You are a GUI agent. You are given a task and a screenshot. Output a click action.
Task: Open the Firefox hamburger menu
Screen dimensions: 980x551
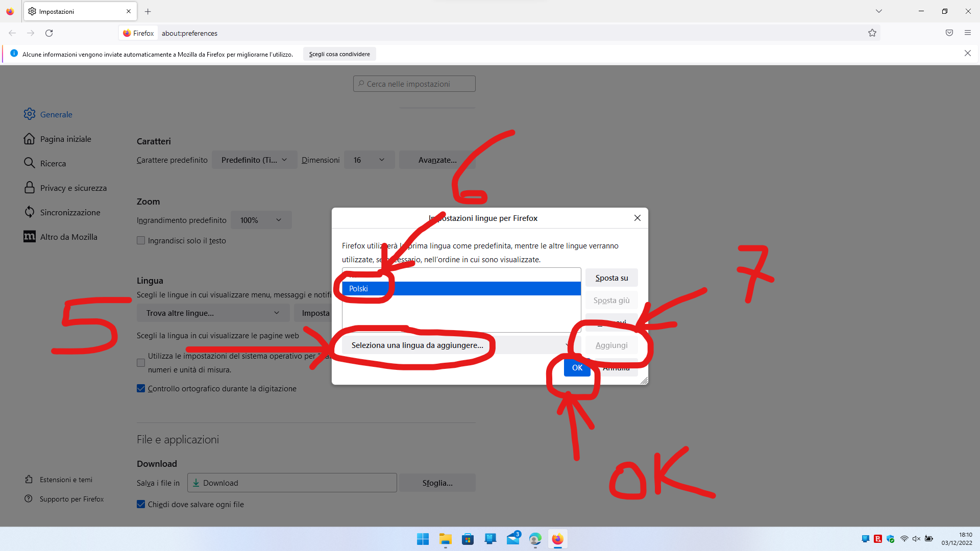pyautogui.click(x=967, y=33)
